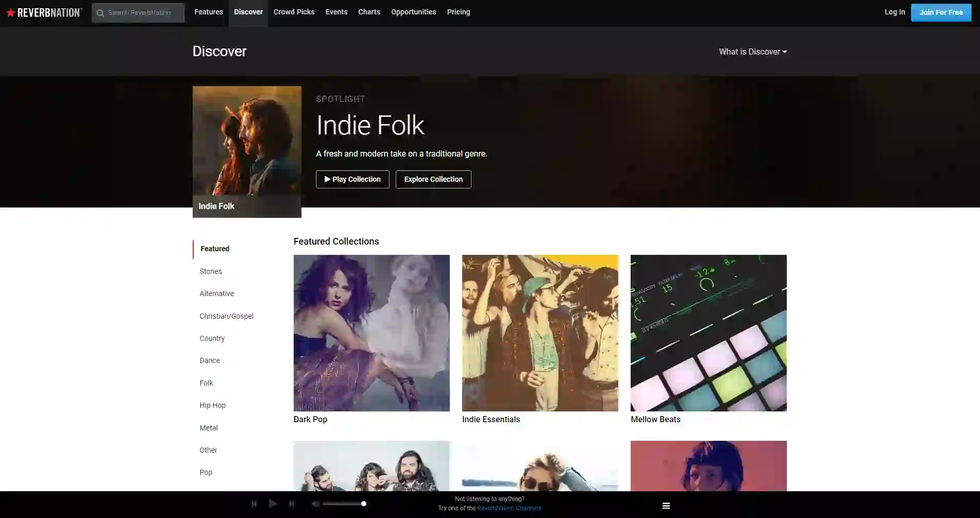Open the Events nav link
This screenshot has height=518, width=980.
[x=336, y=12]
